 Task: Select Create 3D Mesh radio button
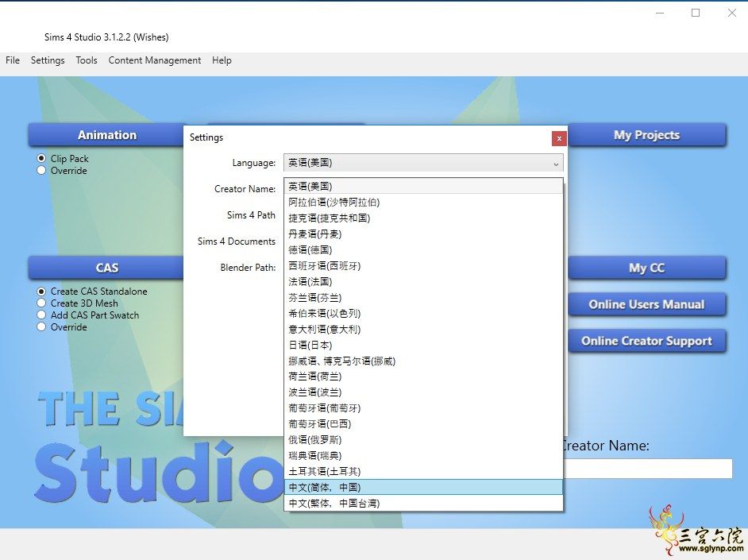tap(41, 303)
